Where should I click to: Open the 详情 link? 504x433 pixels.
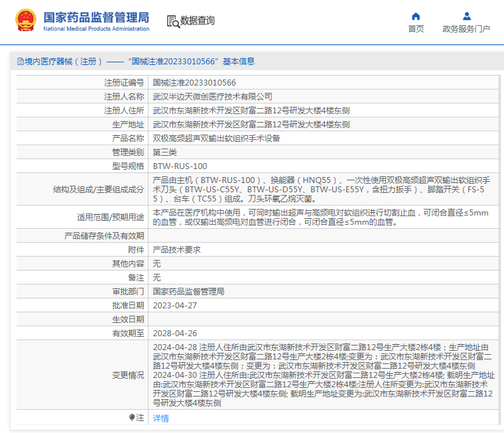pos(160,418)
